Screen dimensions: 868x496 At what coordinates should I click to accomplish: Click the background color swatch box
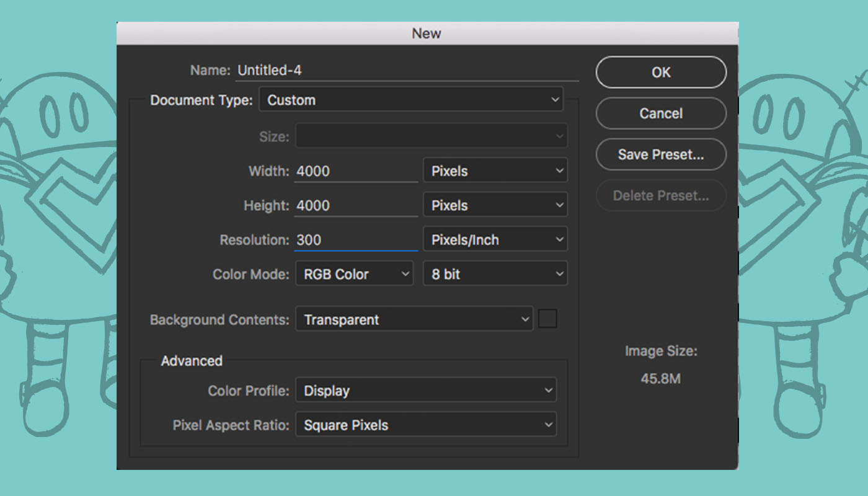point(547,319)
